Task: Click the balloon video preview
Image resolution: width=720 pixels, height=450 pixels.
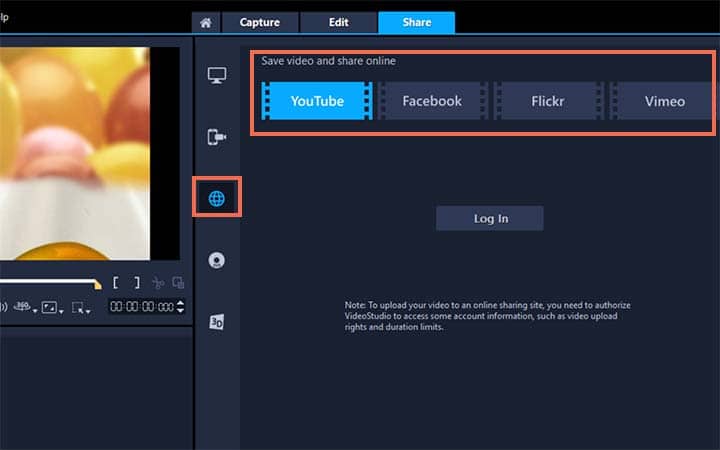Action: (74, 153)
